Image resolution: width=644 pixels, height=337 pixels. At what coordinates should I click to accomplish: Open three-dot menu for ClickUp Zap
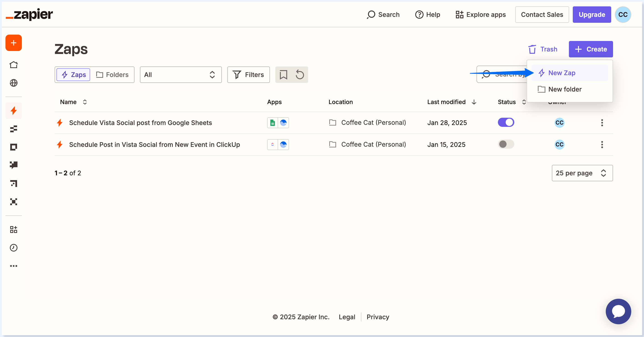pos(602,144)
